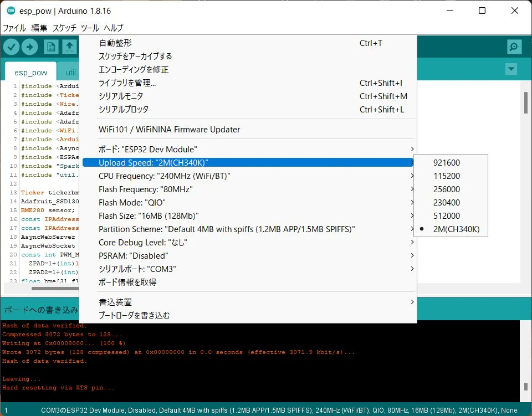
Task: Click the editor horizontal scrollbar thumb
Action: tap(55, 289)
